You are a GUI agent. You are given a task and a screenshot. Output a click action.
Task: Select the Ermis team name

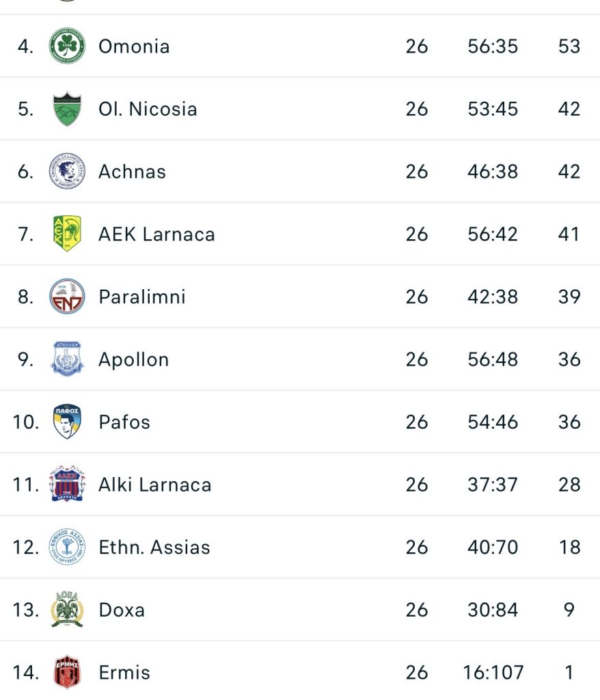click(124, 673)
